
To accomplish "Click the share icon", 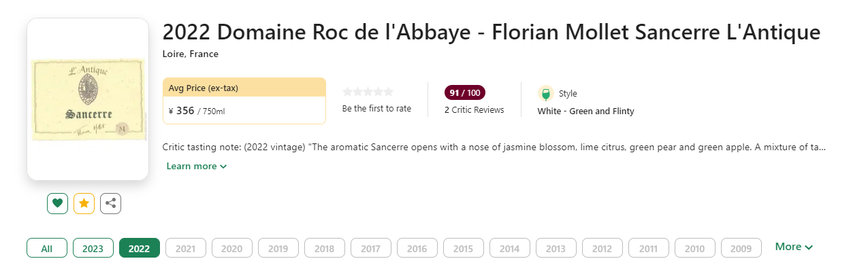I will click(110, 203).
